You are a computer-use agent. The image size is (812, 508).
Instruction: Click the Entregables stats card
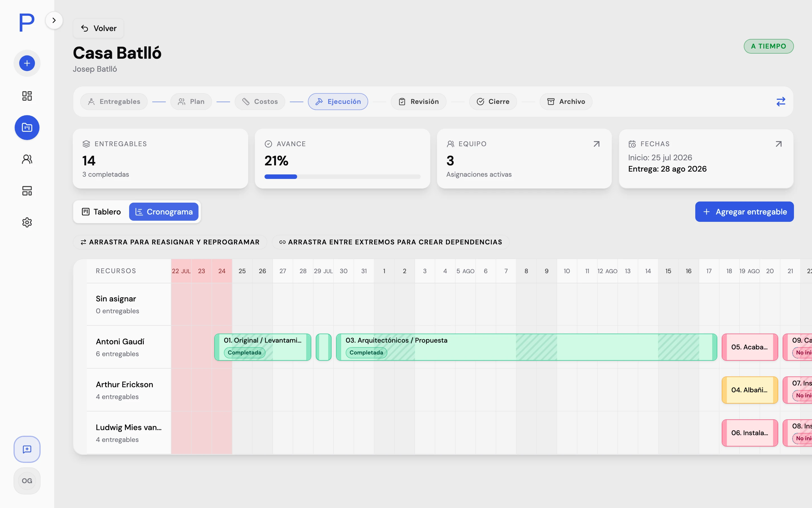(160, 159)
